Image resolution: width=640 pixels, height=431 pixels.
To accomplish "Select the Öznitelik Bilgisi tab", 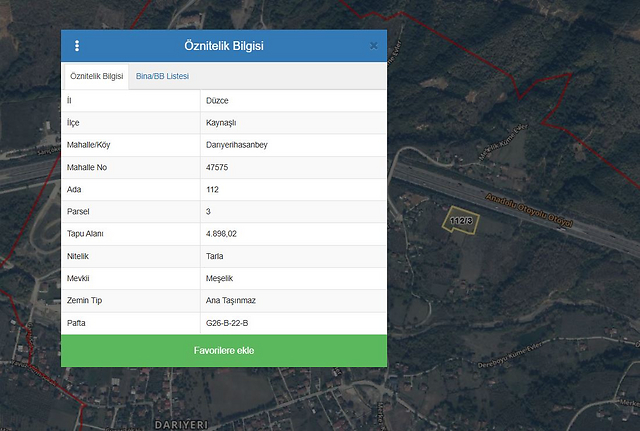I will (97, 76).
